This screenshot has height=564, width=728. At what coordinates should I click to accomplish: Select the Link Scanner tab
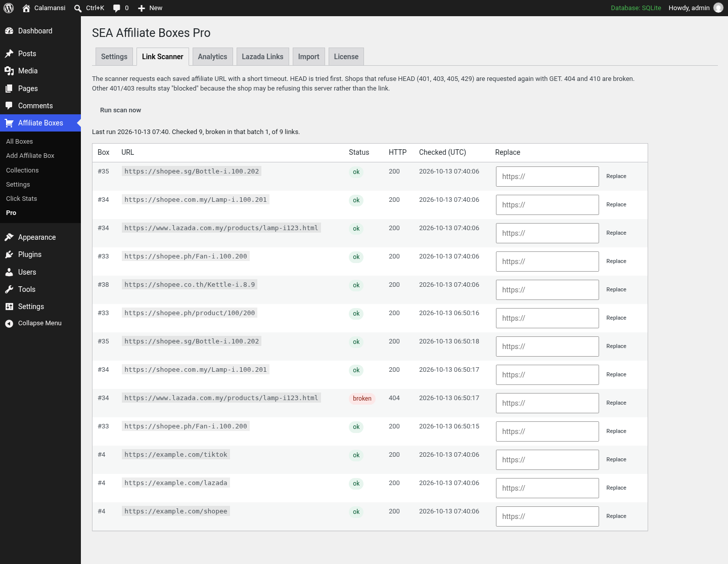[163, 57]
